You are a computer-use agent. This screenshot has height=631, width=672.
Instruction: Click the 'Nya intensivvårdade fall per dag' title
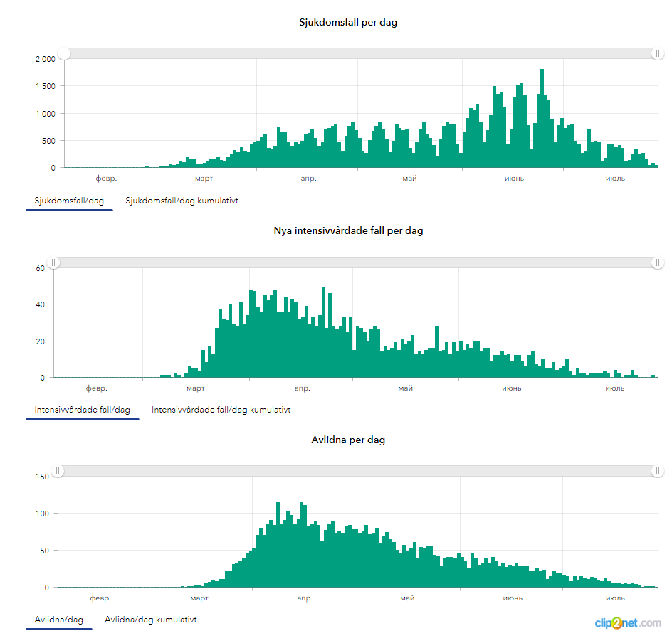348,230
